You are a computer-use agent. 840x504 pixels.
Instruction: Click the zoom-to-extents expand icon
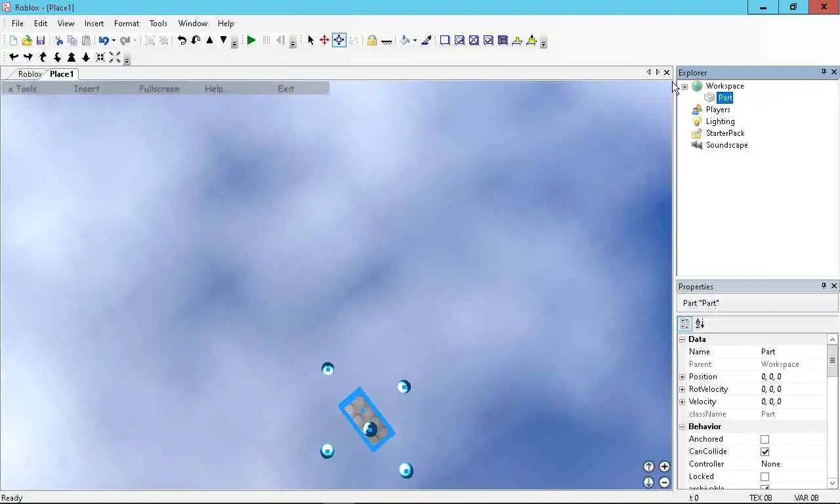tap(115, 58)
